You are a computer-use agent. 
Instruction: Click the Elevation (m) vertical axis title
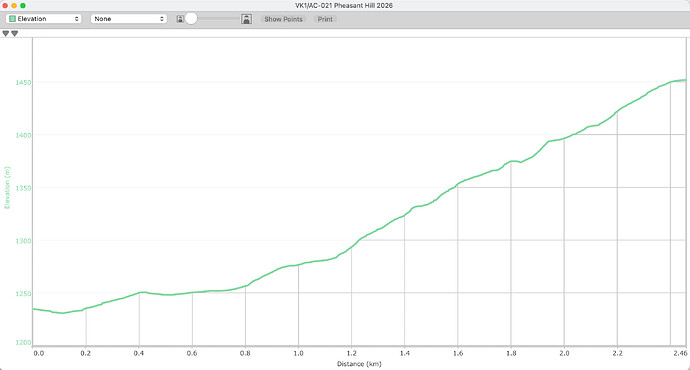(7, 188)
